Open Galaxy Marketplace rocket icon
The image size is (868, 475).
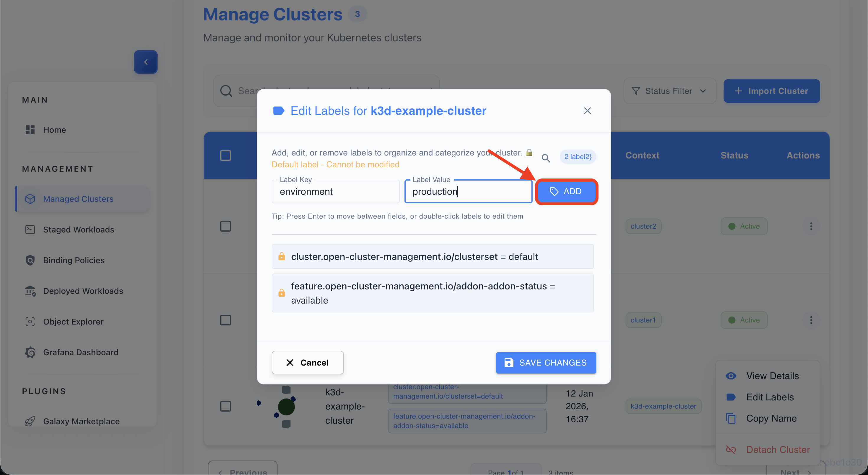pyautogui.click(x=30, y=421)
